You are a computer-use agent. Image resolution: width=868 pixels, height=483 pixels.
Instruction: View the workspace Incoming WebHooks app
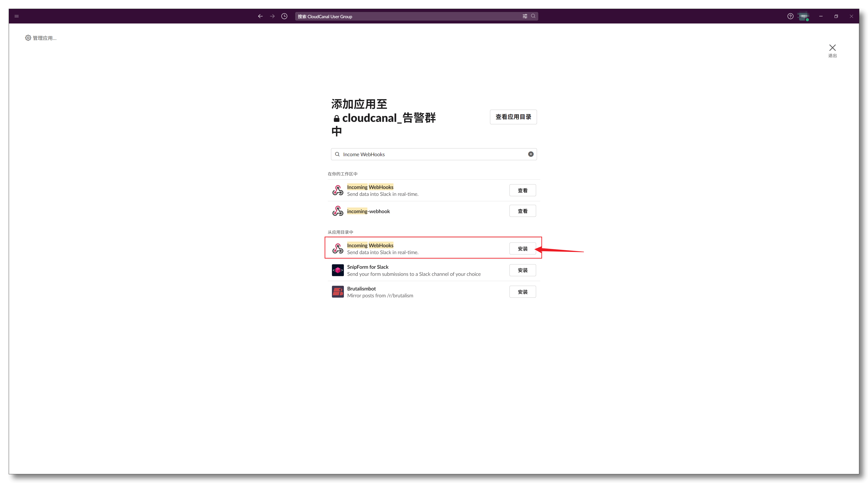pos(522,191)
